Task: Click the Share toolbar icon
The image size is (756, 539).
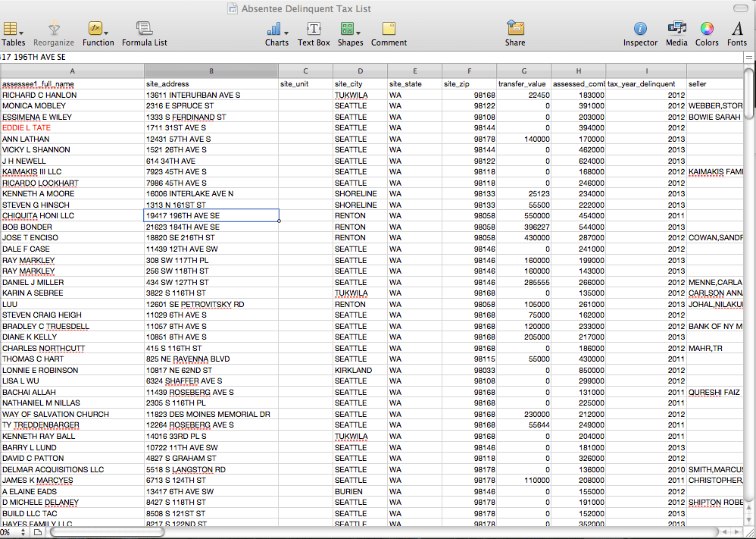Action: [515, 33]
